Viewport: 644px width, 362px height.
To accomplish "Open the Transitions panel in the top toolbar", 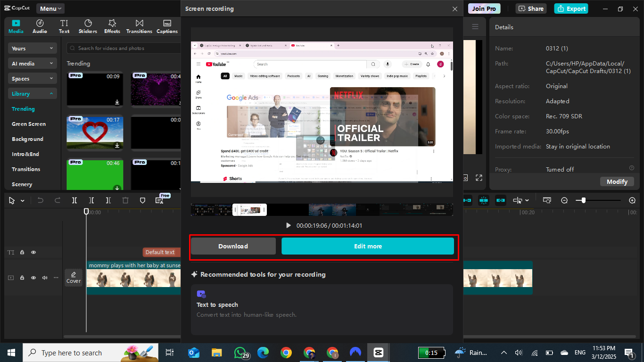I will tap(139, 25).
